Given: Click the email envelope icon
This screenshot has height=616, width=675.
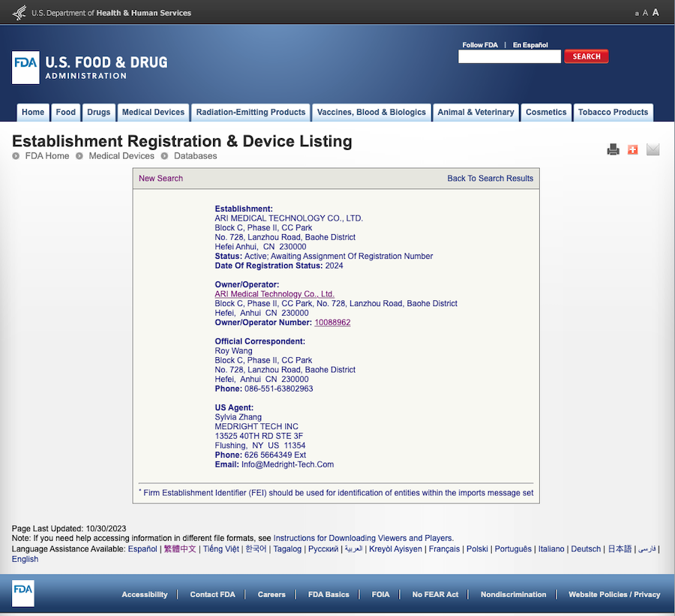Looking at the screenshot, I should pos(653,149).
